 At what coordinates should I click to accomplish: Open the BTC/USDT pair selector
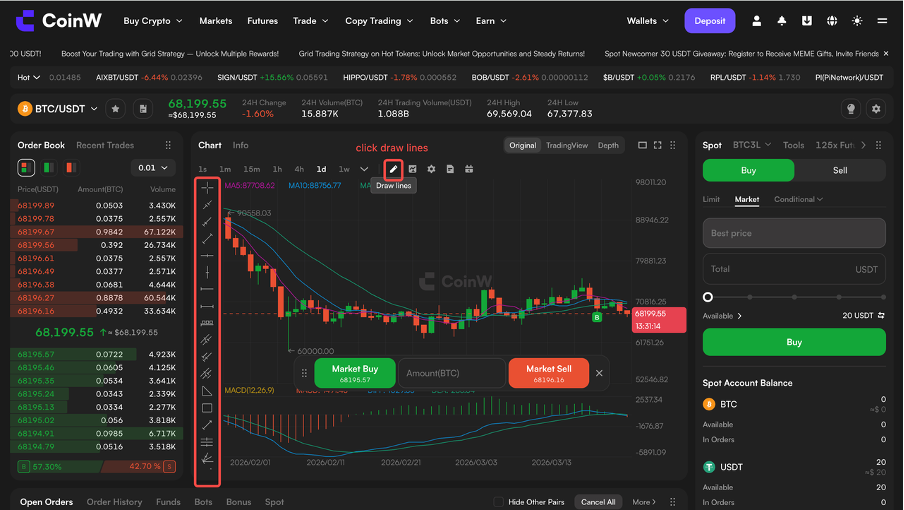click(x=58, y=108)
